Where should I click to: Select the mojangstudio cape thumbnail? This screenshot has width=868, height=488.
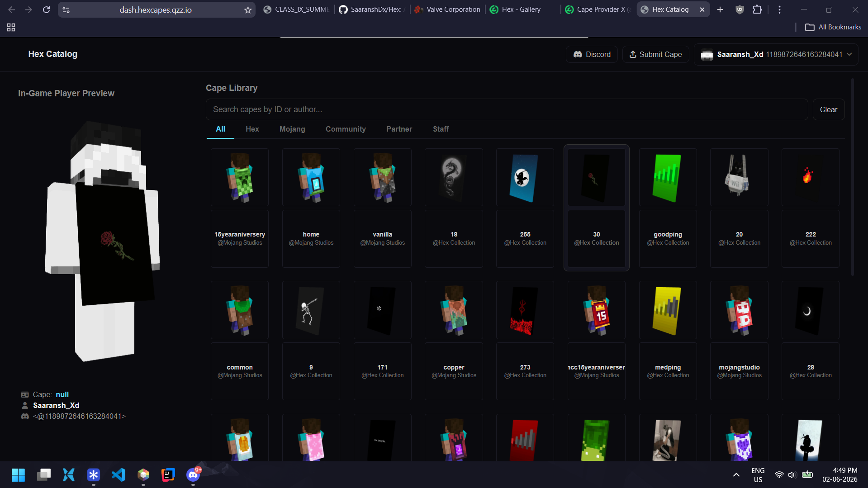[x=739, y=310]
